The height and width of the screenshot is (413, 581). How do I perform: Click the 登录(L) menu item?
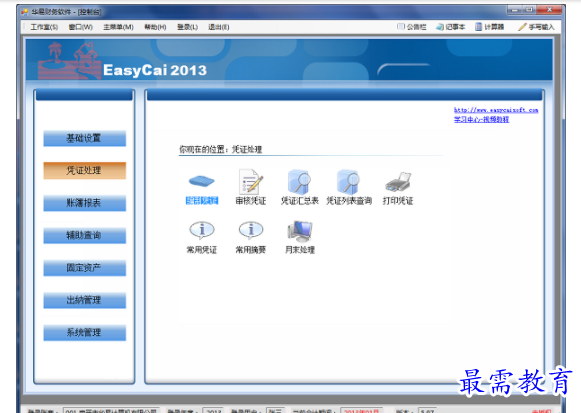[x=187, y=27]
